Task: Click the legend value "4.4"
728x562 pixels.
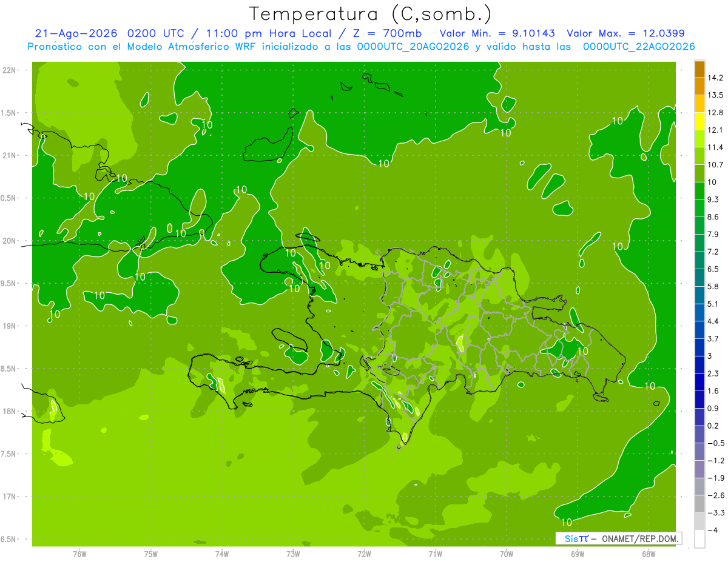Action: pyautogui.click(x=713, y=321)
